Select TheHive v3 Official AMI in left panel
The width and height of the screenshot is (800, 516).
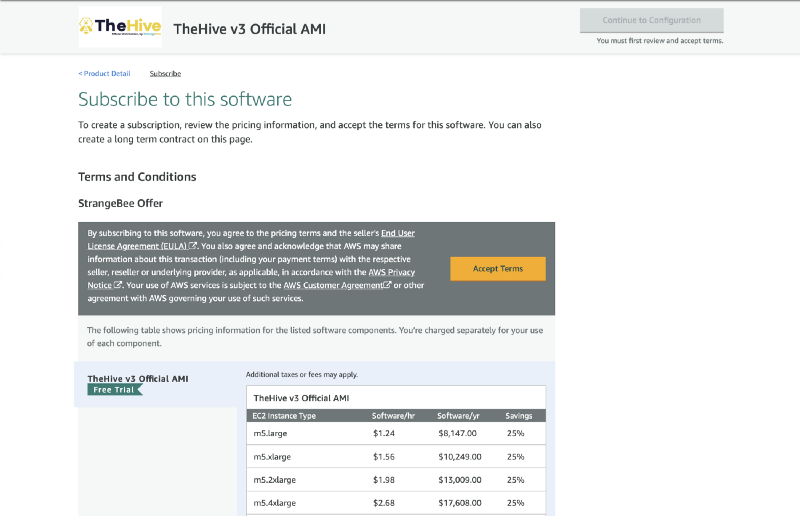click(x=137, y=378)
